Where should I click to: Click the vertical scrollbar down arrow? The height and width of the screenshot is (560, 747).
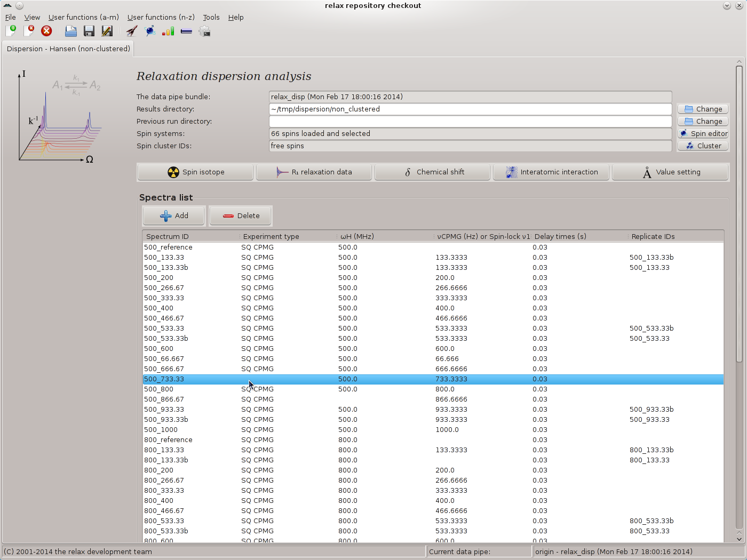pos(739,539)
